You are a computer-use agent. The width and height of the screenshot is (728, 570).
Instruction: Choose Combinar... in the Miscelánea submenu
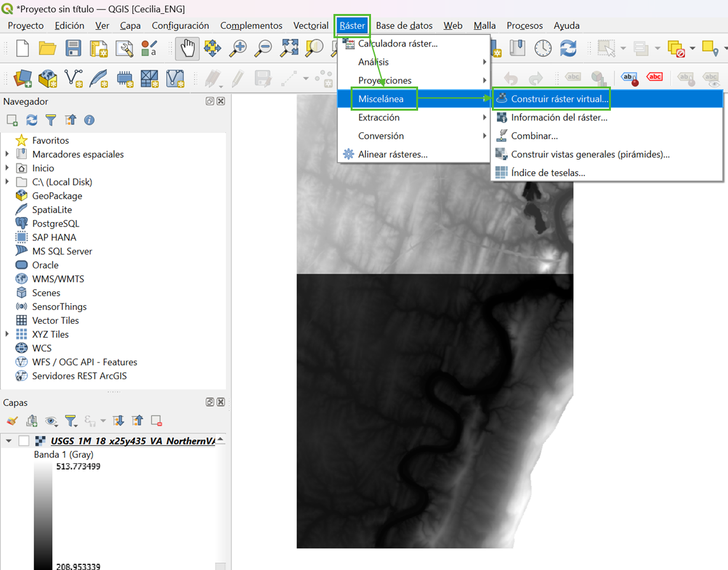pos(607,136)
